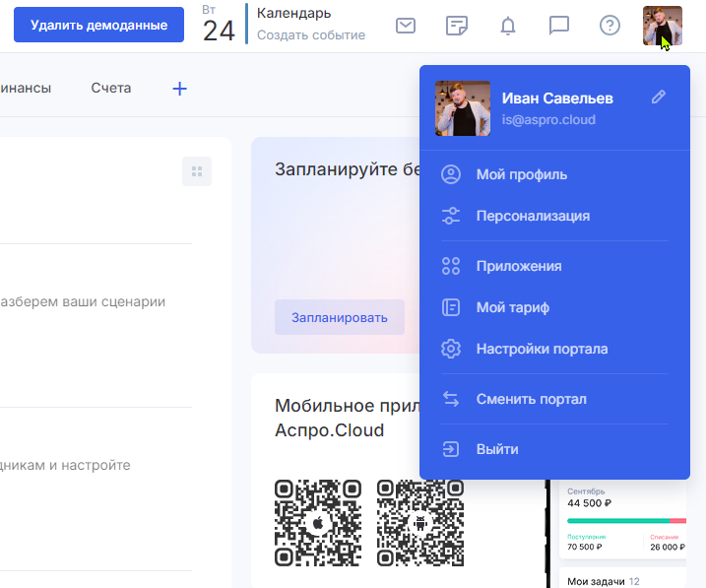Screen dimensions: 706x588
Task: Open the help question mark icon
Action: [610, 26]
